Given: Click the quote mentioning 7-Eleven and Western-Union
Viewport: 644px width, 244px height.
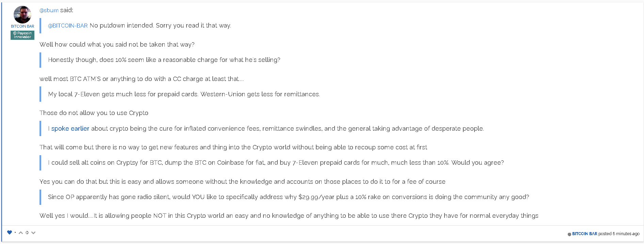Looking at the screenshot, I should [184, 94].
